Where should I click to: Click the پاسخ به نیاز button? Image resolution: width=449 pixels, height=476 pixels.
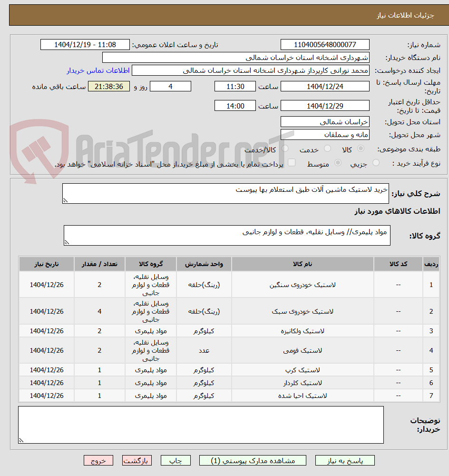[x=345, y=460]
